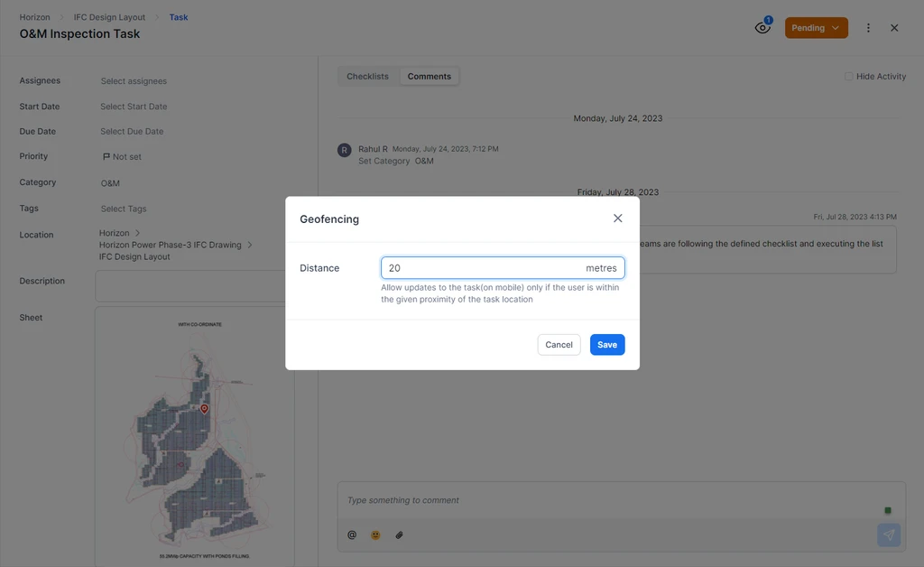
Task: Click the priority flag icon
Action: (106, 157)
